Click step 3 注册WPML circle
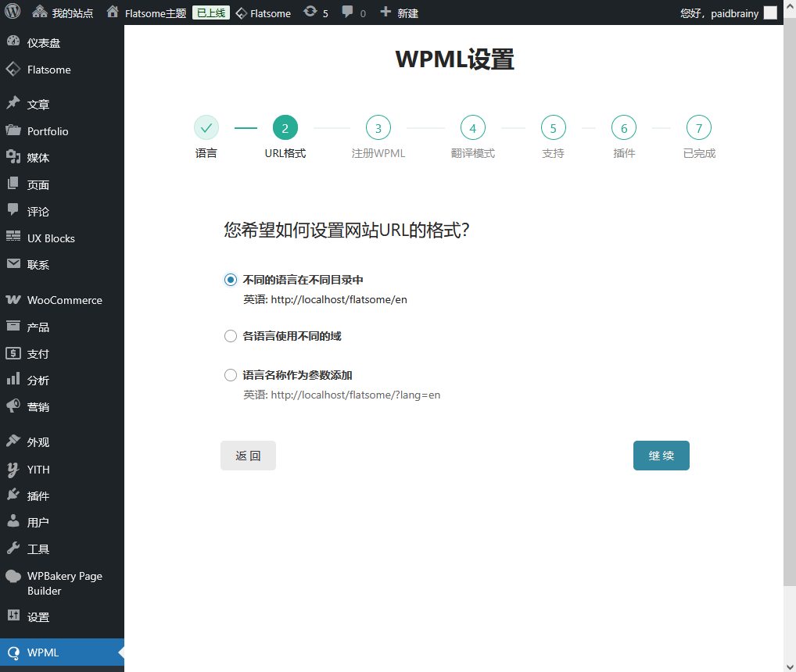The image size is (796, 672). pos(378,128)
